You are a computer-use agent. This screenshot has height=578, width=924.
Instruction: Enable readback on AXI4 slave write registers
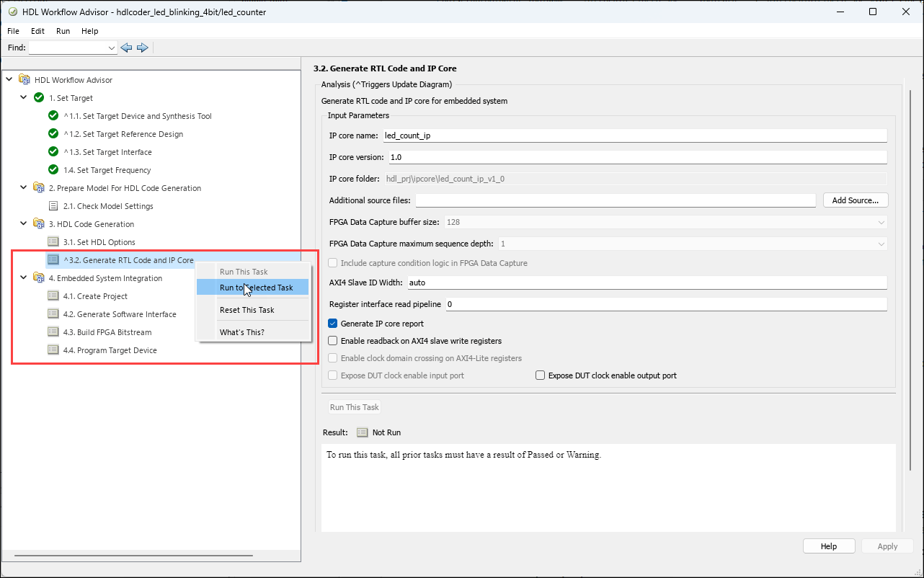tap(333, 341)
